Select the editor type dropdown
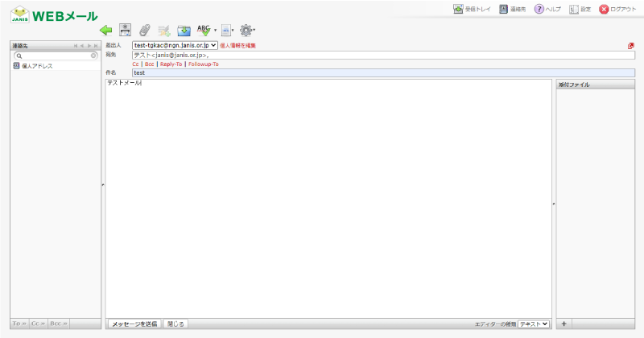644x338 pixels. tap(534, 324)
